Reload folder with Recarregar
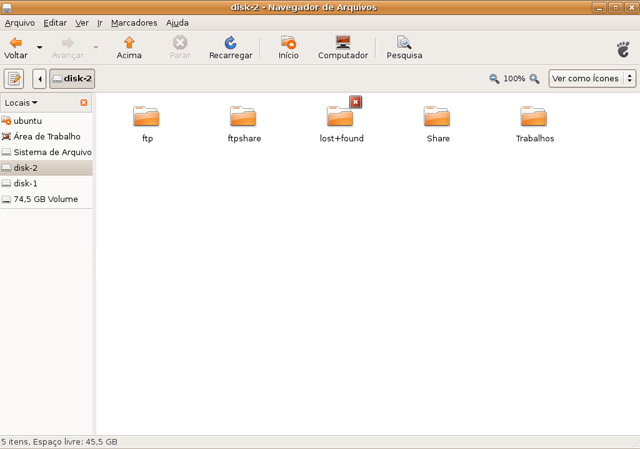Screen dimensions: 640x449 click(x=231, y=48)
